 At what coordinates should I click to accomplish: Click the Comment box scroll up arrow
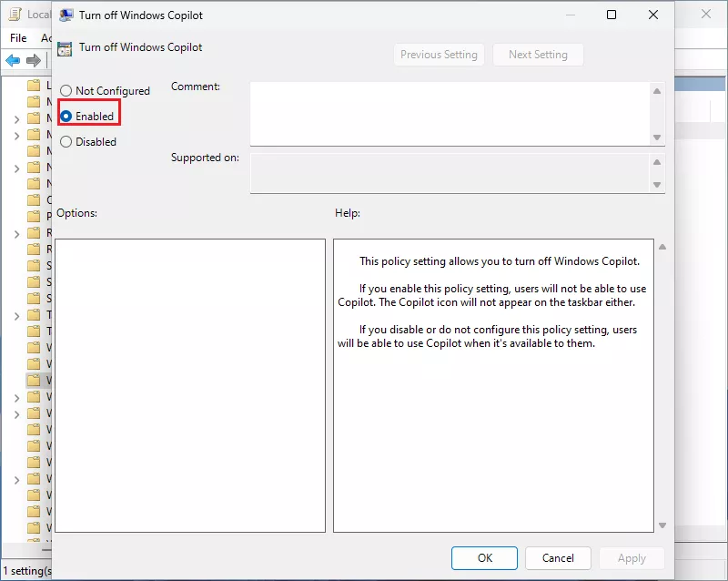[x=657, y=91]
